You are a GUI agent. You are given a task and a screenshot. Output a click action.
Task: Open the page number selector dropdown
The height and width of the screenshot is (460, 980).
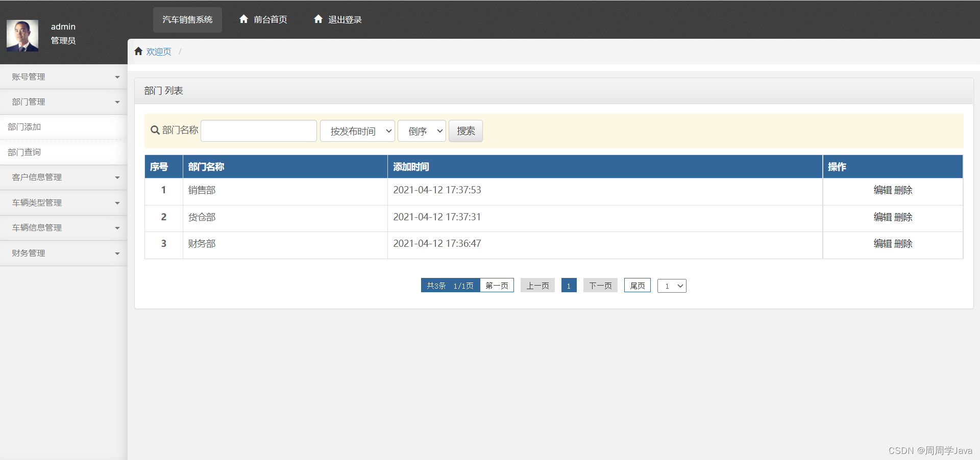[672, 286]
